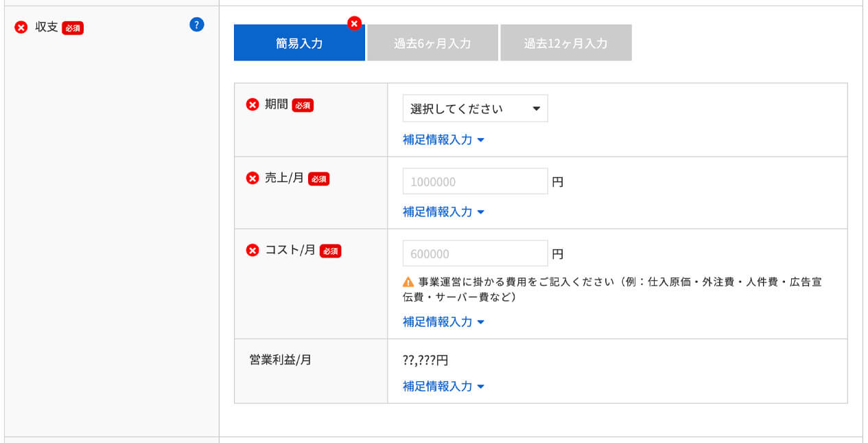Click the 必須 badge next to コスト/月
Viewport: 868px width, 443px height.
click(330, 251)
